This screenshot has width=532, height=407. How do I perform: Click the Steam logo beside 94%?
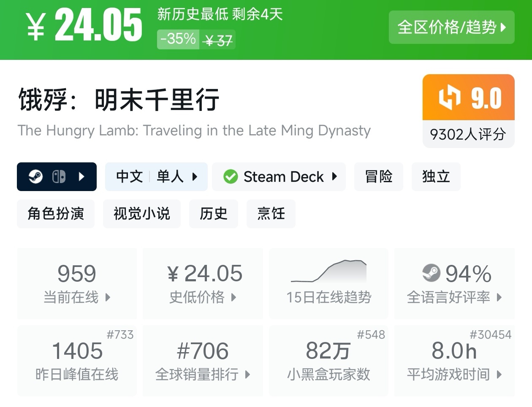point(431,273)
